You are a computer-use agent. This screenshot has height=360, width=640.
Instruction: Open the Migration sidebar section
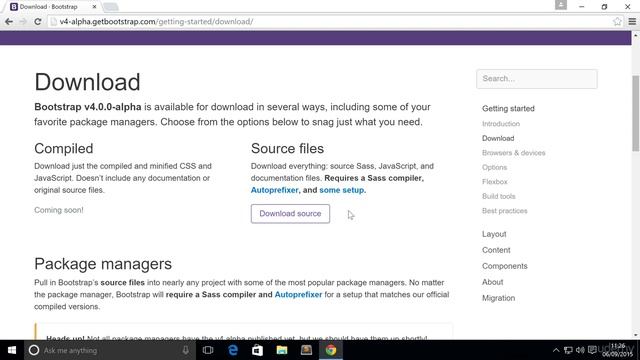point(498,298)
